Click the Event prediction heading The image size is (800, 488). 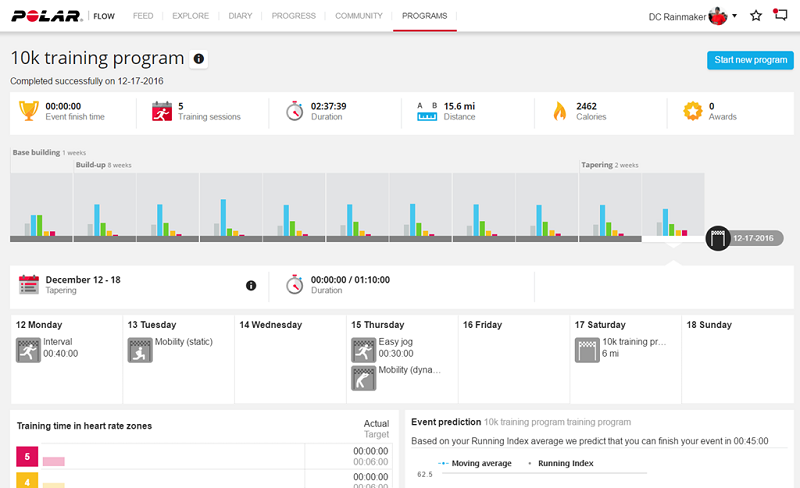tap(446, 422)
